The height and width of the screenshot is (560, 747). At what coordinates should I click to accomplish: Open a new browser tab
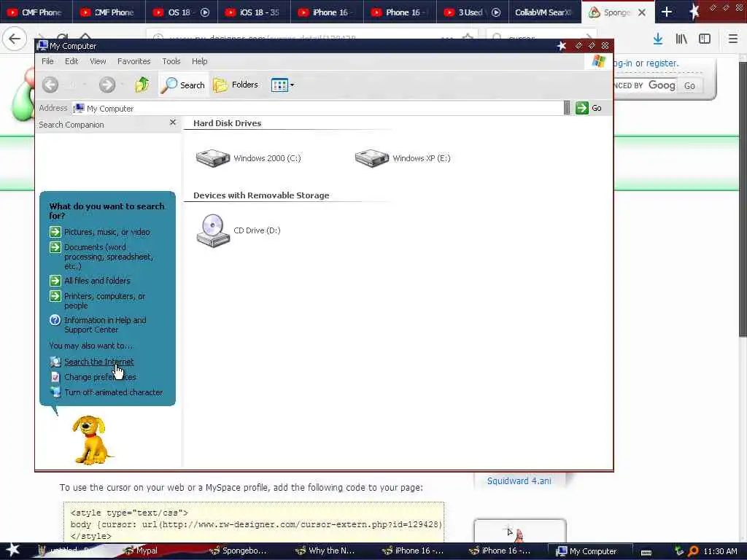point(667,12)
